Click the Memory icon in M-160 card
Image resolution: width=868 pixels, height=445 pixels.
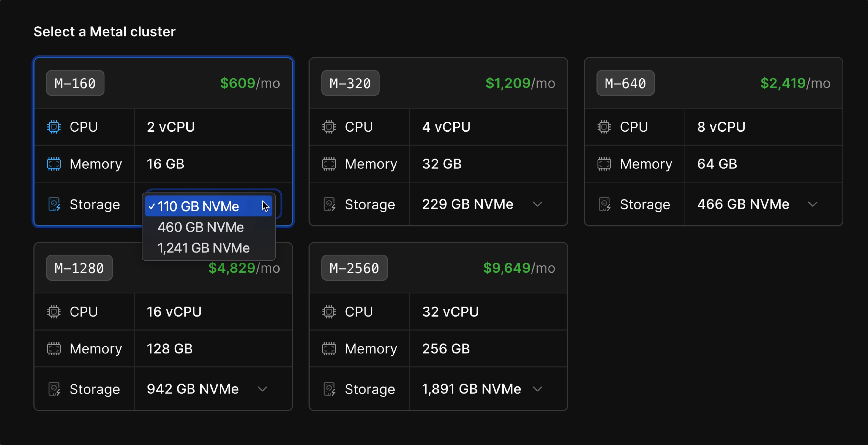click(54, 164)
